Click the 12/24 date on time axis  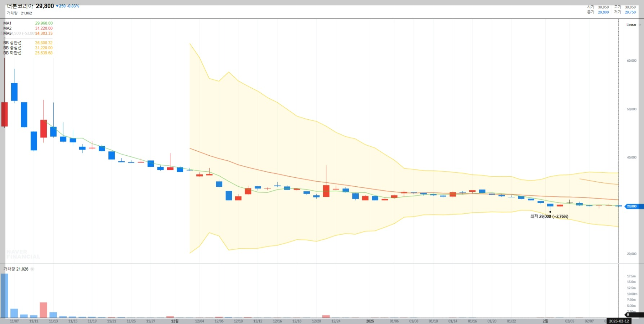coord(336,321)
